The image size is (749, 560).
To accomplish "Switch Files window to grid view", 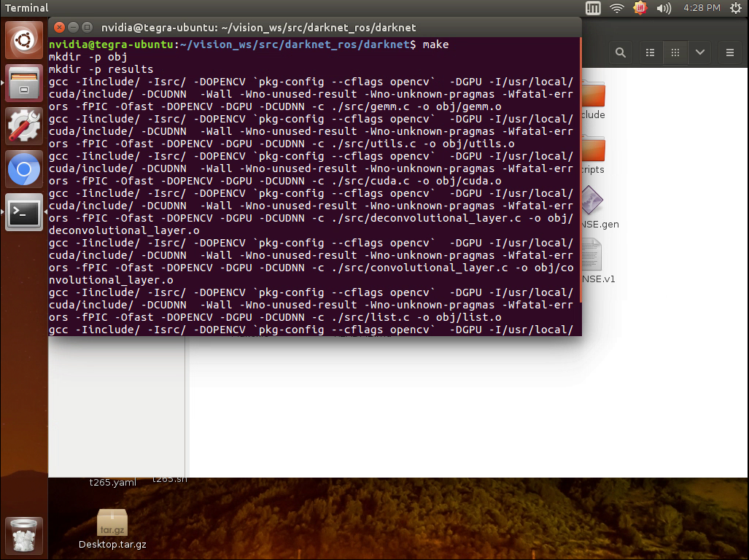I will tap(675, 52).
